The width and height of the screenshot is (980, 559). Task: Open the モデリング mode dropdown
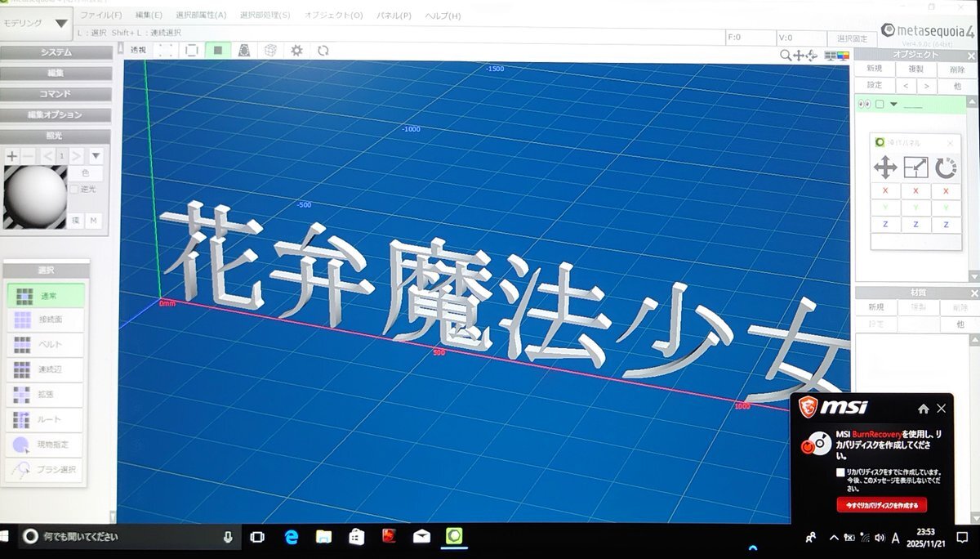35,25
